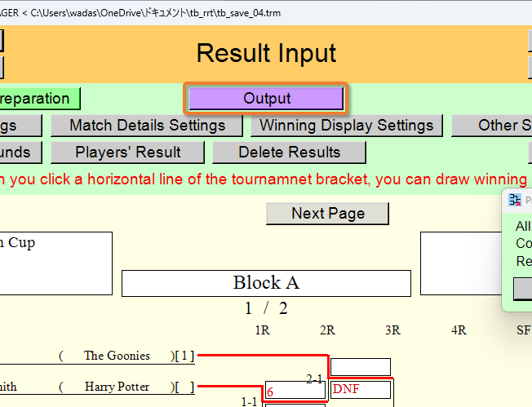Image resolution: width=532 pixels, height=407 pixels.
Task: Click the Harry Potter team name
Action: (x=117, y=387)
